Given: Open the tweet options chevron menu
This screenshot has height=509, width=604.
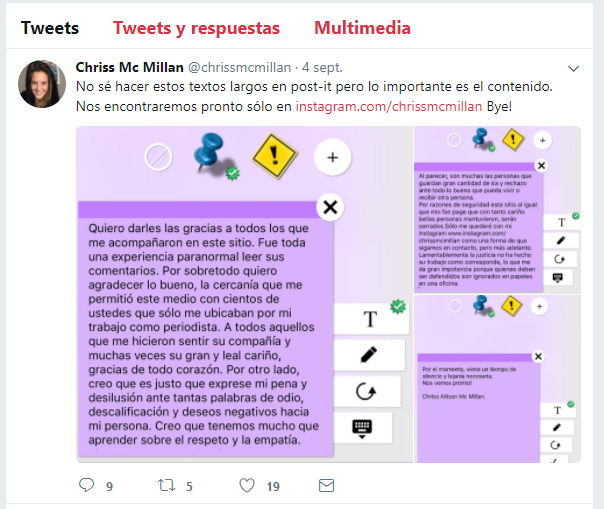Looking at the screenshot, I should coord(574,69).
